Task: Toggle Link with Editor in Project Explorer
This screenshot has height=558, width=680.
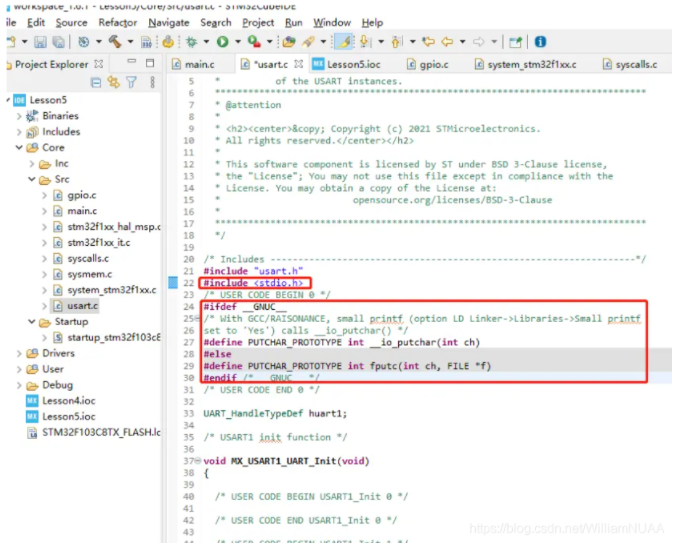Action: pos(114,82)
